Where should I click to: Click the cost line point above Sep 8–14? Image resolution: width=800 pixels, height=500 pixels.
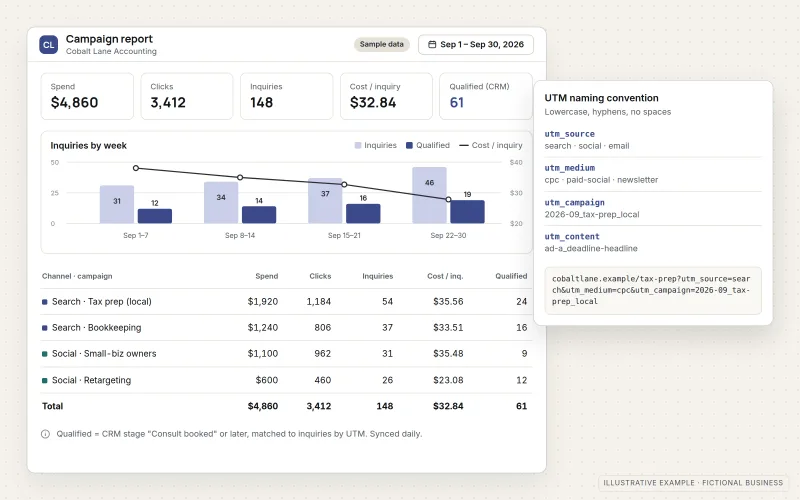click(x=240, y=178)
